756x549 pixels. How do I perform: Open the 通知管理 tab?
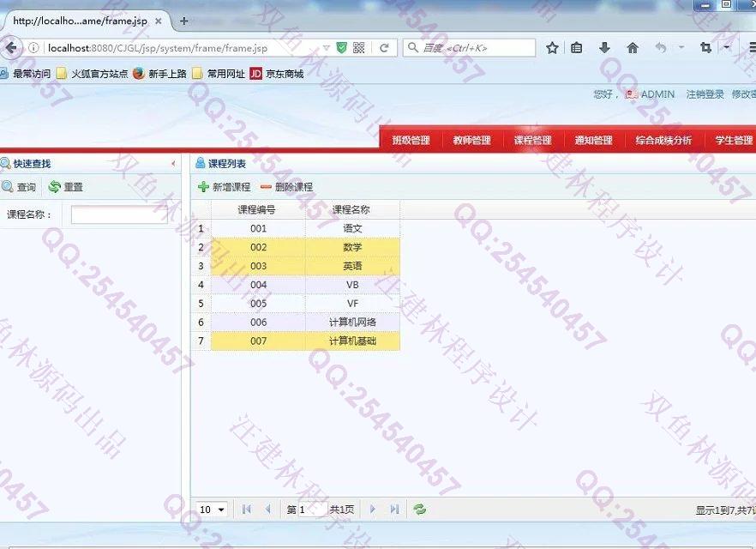[x=593, y=140]
